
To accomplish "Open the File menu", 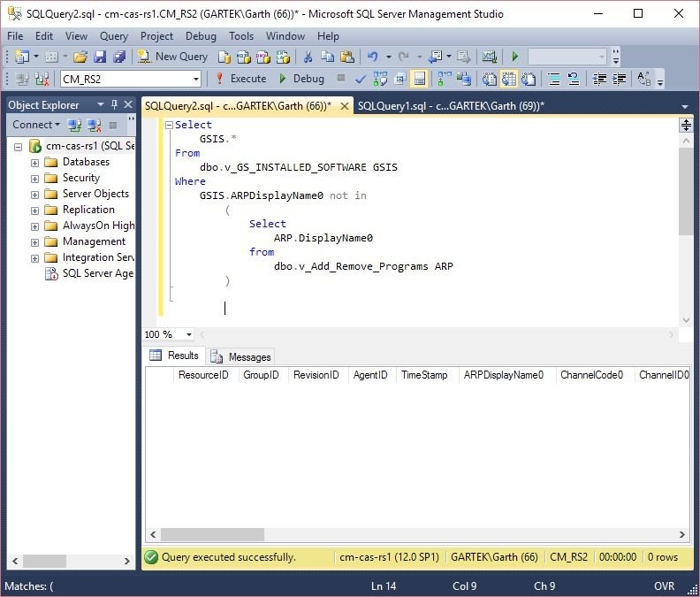I will tap(15, 36).
